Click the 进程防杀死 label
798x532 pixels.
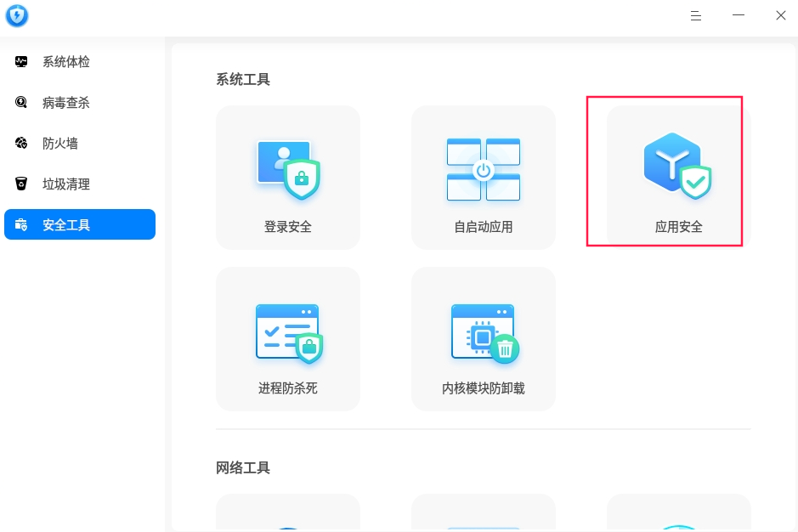click(x=287, y=388)
